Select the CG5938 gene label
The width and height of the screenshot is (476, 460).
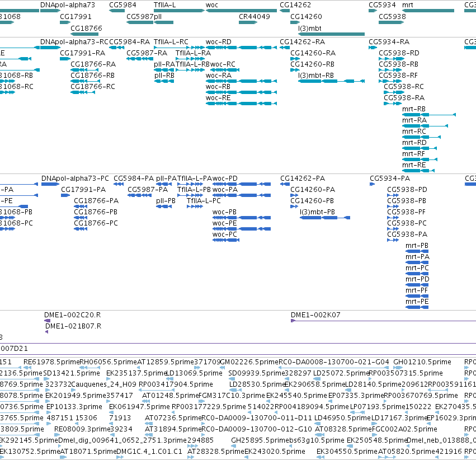(392, 16)
